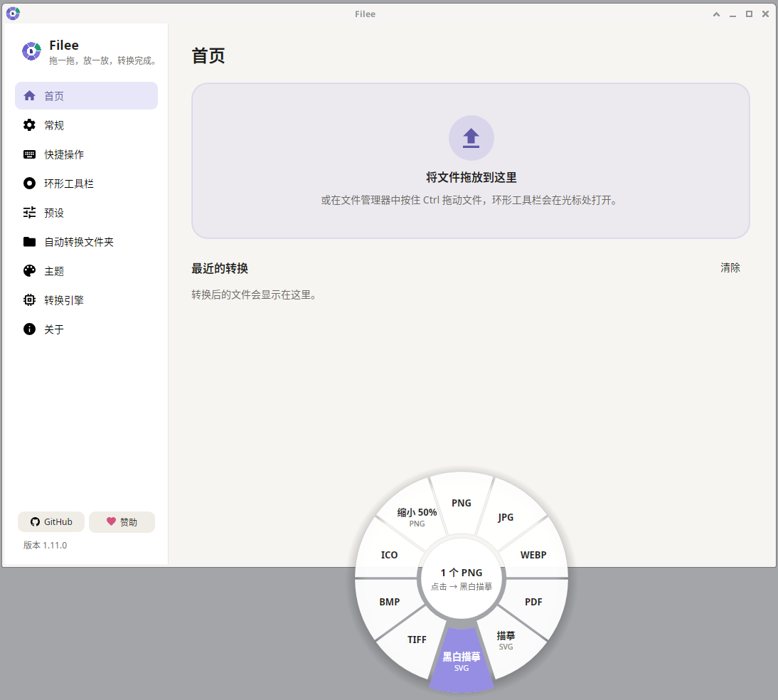Click the home icon in the sidebar

point(29,96)
